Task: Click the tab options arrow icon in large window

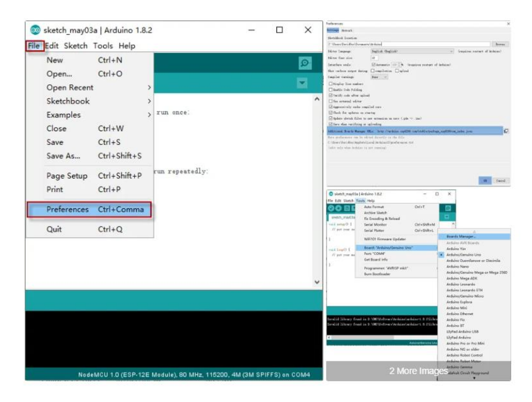Action: 303,83
